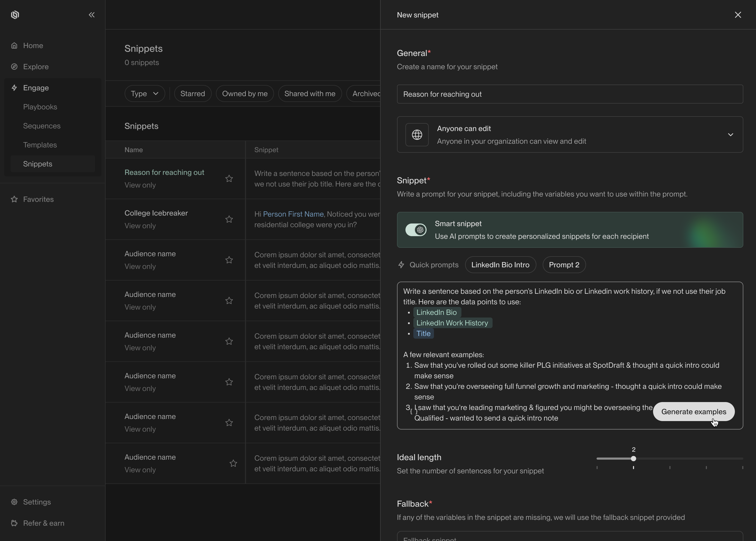Star the College Icebreaker snippet

[229, 219]
